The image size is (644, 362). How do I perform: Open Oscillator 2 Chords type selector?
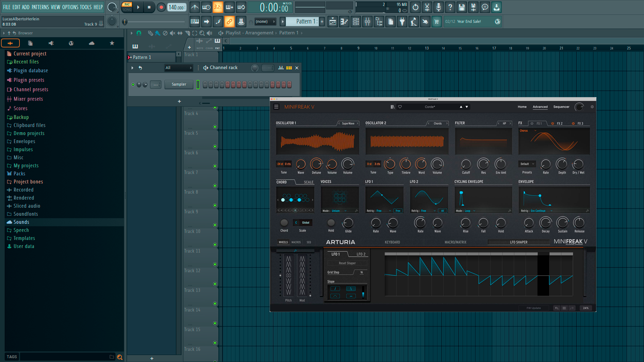coord(438,123)
